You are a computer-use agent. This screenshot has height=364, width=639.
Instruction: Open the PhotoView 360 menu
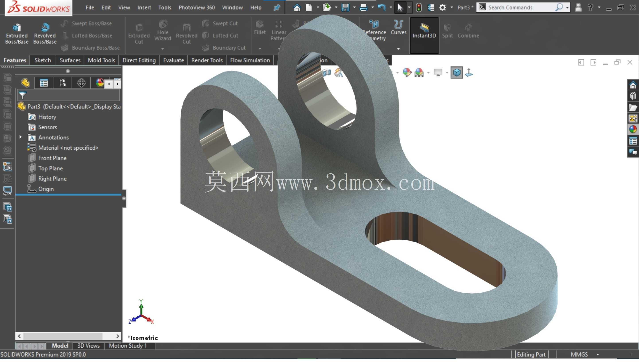[x=197, y=8]
